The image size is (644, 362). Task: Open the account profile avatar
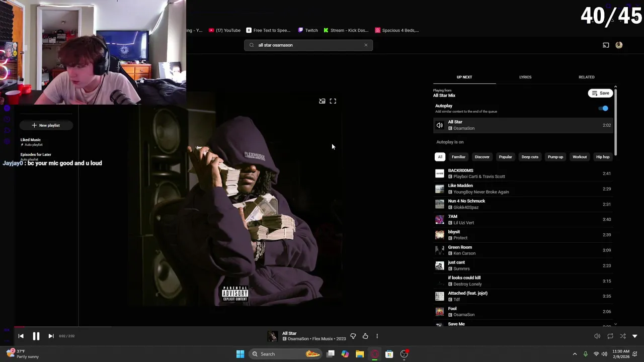point(619,45)
